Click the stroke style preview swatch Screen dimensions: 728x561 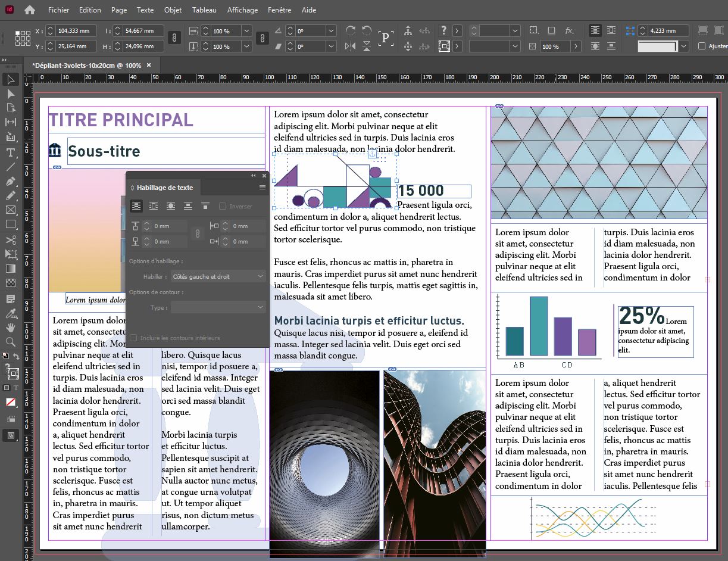point(658,46)
